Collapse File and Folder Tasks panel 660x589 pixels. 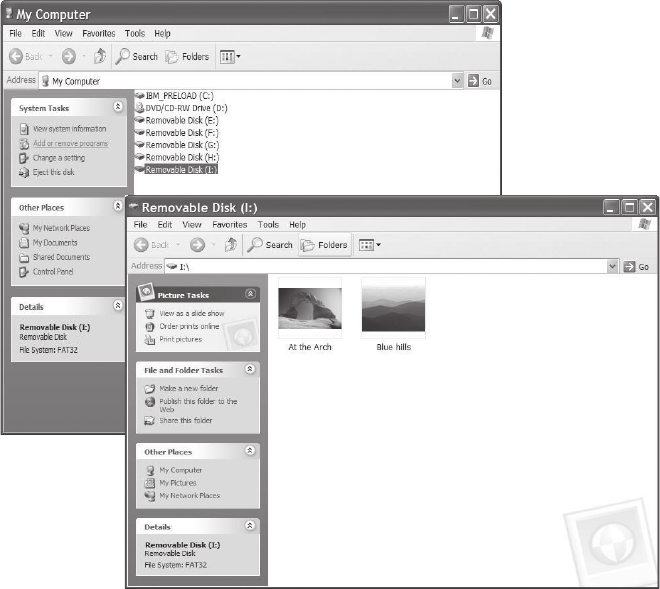pos(250,369)
